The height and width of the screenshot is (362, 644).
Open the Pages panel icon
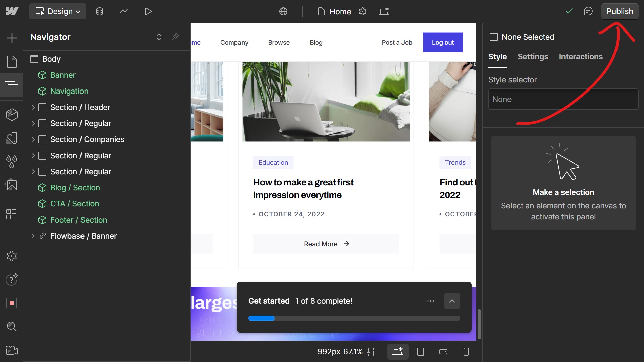tap(12, 62)
